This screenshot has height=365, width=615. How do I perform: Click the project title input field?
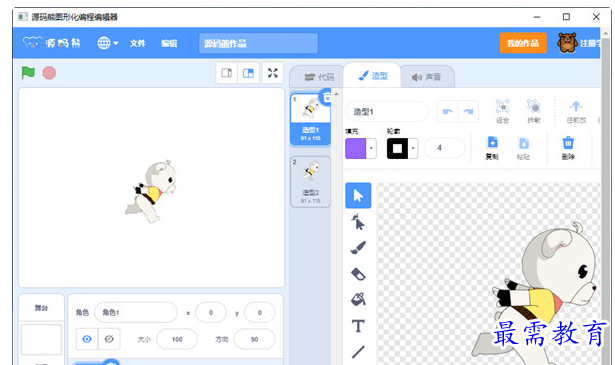tap(258, 43)
